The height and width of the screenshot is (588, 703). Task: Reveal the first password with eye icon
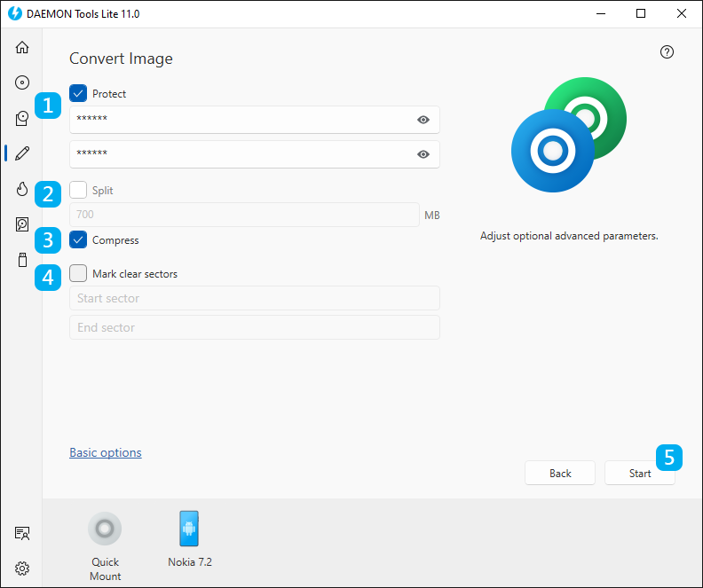[423, 120]
